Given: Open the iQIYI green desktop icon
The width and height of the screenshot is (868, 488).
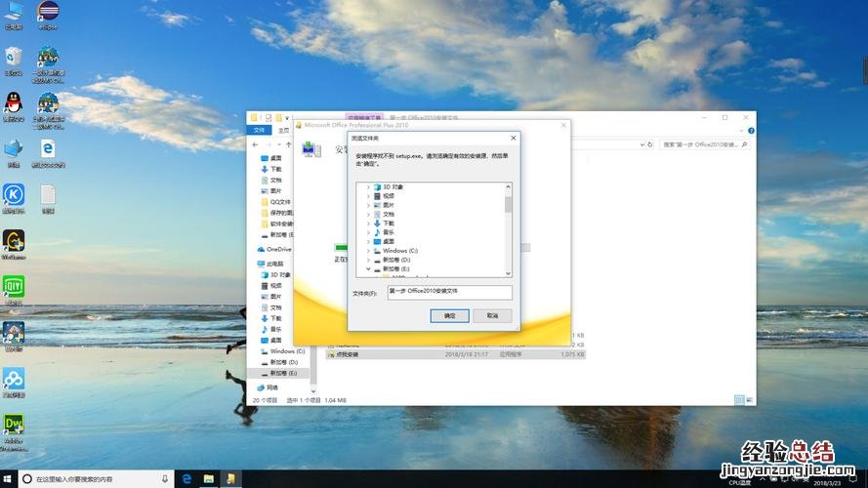Looking at the screenshot, I should [x=14, y=287].
